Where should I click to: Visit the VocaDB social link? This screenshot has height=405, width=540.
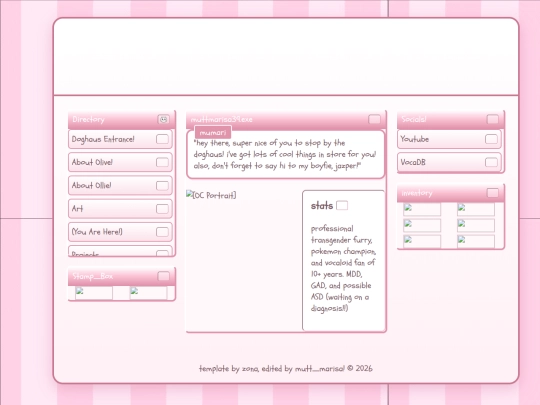pyautogui.click(x=449, y=162)
